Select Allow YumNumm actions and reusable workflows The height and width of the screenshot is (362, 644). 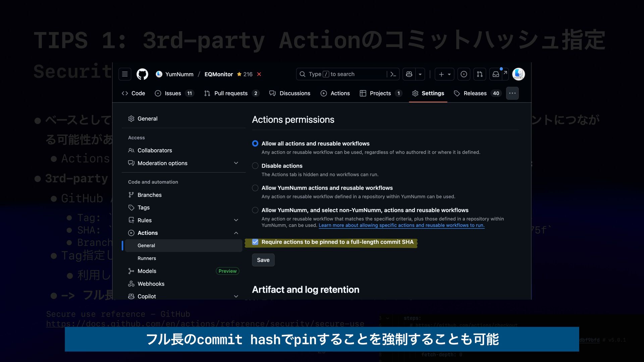255,188
